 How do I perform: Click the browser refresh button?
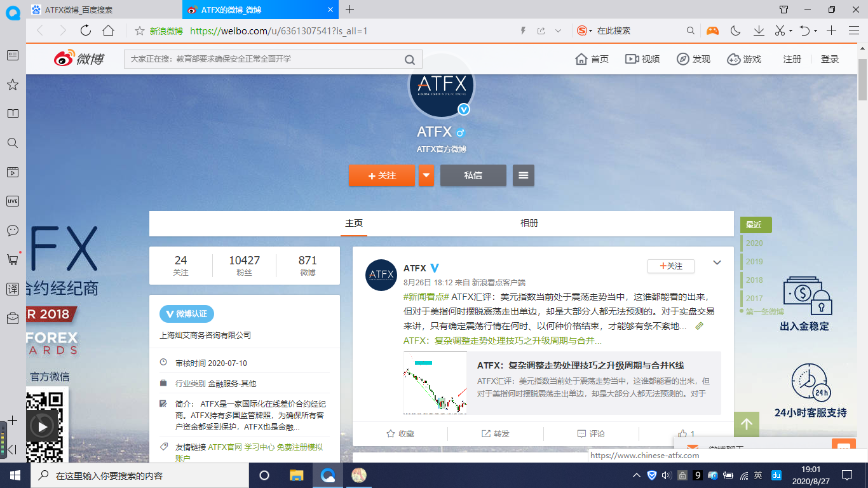point(86,30)
